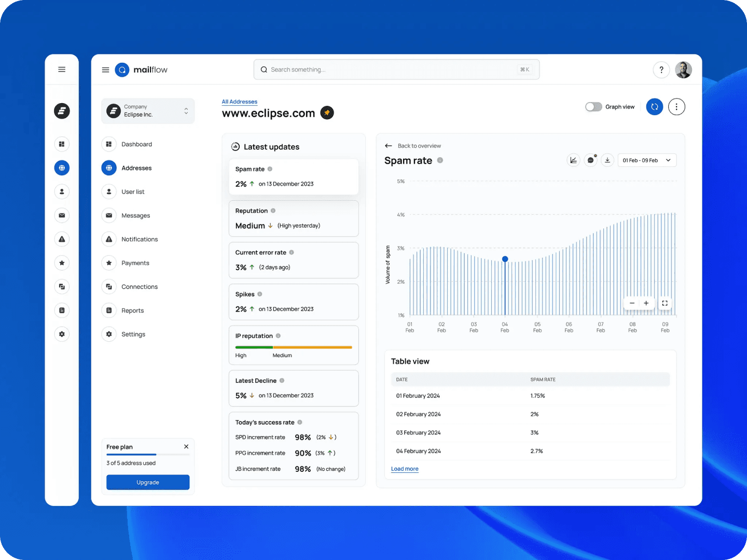Follow the All Addresses breadcrumb link
Image resolution: width=747 pixels, height=560 pixels.
[x=240, y=102]
